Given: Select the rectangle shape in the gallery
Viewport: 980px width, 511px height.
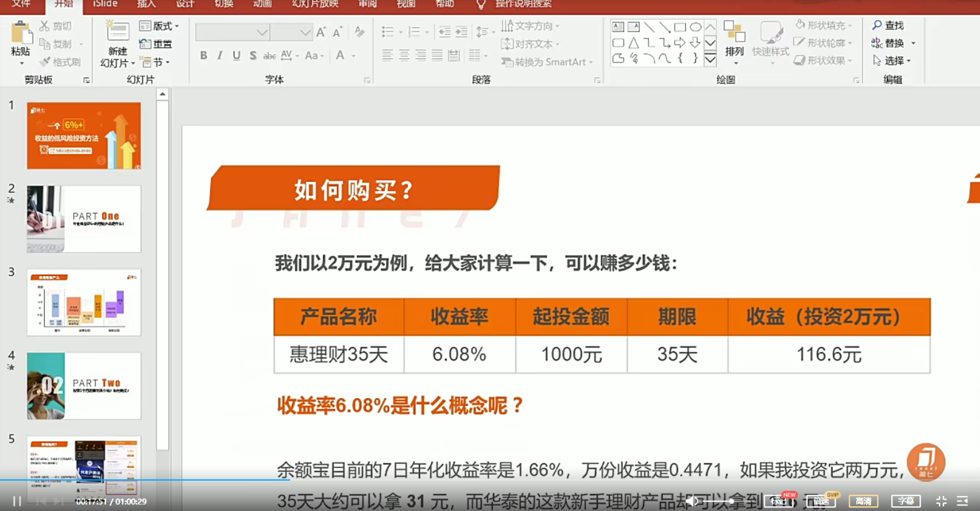Looking at the screenshot, I should coord(680,27).
